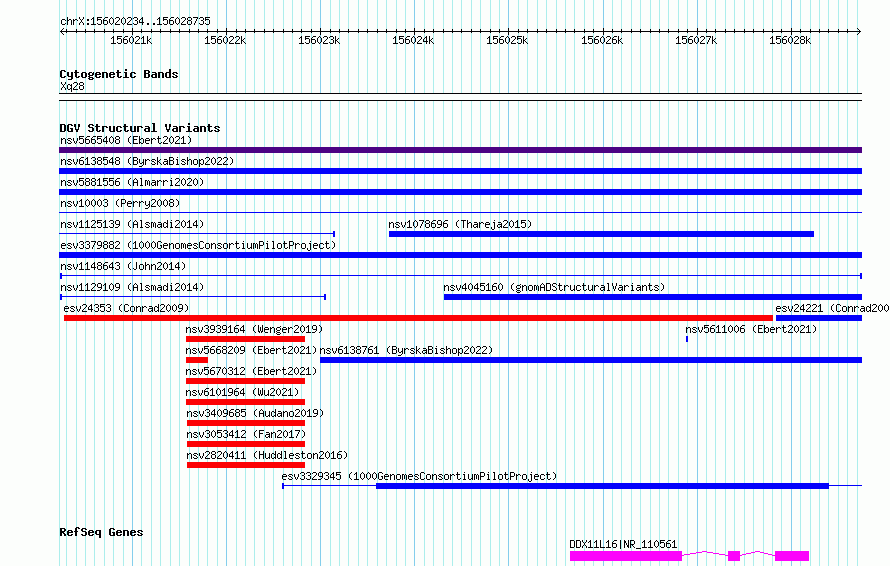Select the red nsv3053412 variant bar

tap(246, 444)
